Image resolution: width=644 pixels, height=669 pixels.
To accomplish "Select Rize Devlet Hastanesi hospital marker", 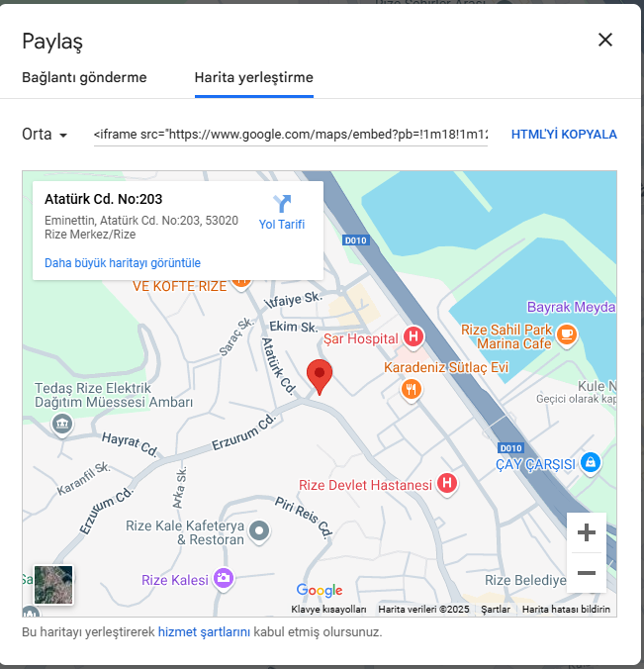I will (x=447, y=484).
